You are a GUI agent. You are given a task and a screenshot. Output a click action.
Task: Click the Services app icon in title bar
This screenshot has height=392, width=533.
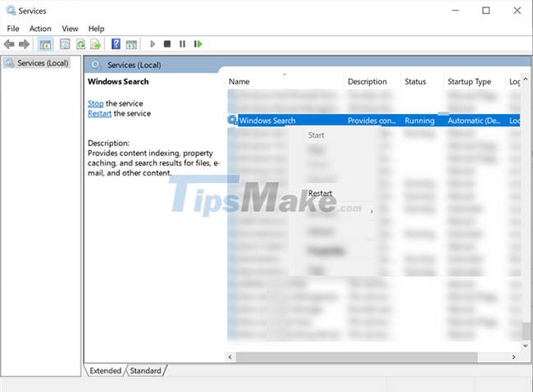pos(11,11)
